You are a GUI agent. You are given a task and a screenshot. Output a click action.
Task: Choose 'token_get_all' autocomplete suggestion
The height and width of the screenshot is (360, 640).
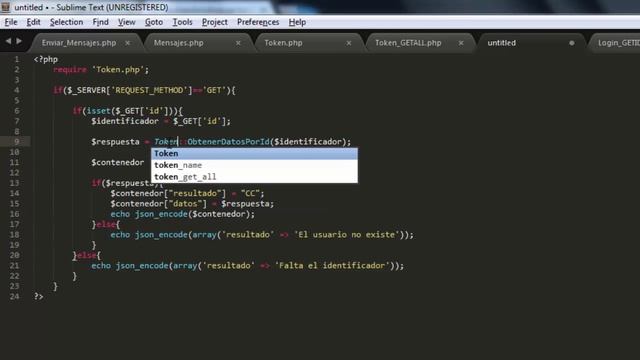coord(254,177)
